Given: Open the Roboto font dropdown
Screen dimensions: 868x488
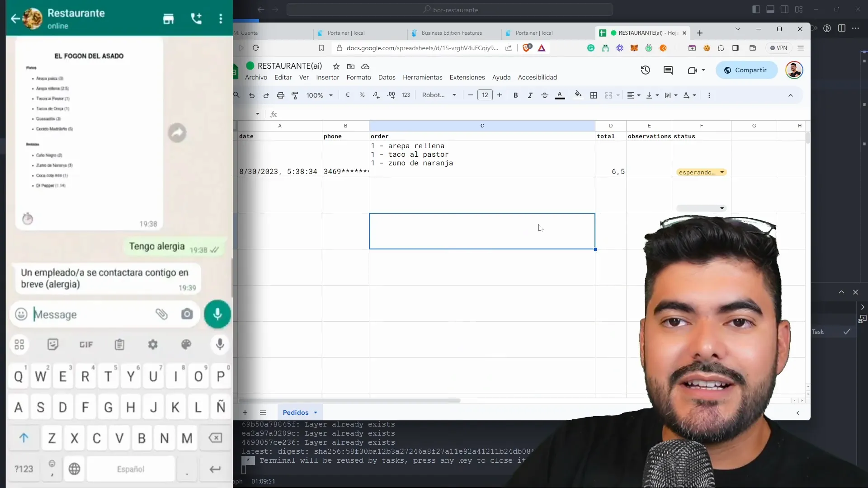Looking at the screenshot, I should 439,95.
